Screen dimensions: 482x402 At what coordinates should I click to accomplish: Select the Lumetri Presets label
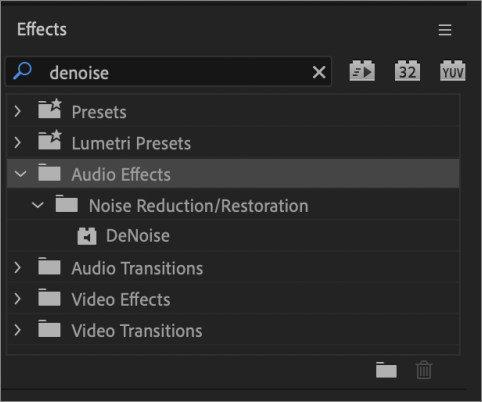pos(131,143)
